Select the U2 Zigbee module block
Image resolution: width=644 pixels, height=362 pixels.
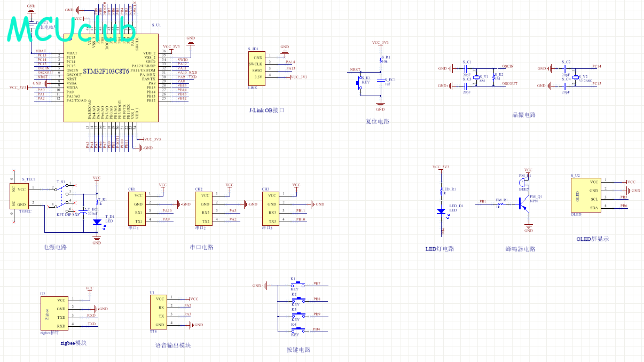click(x=54, y=313)
